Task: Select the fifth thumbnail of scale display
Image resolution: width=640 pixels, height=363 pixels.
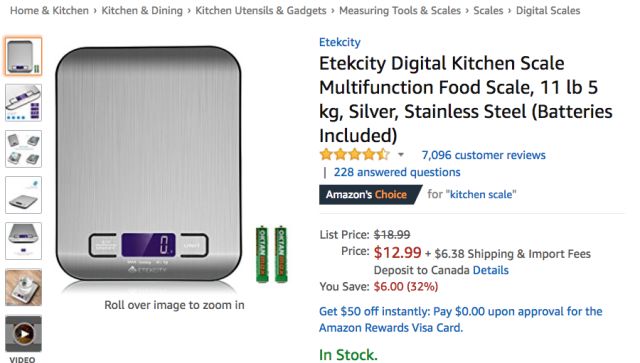Action: click(23, 241)
